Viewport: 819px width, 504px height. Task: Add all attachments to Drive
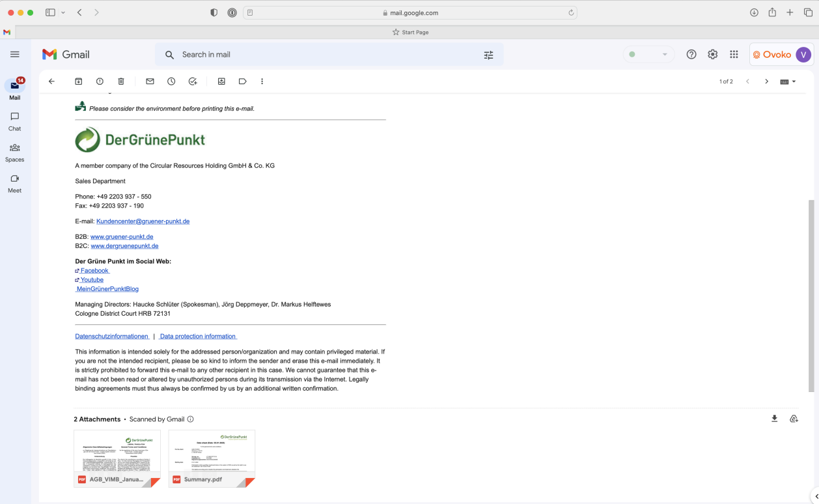tap(794, 419)
